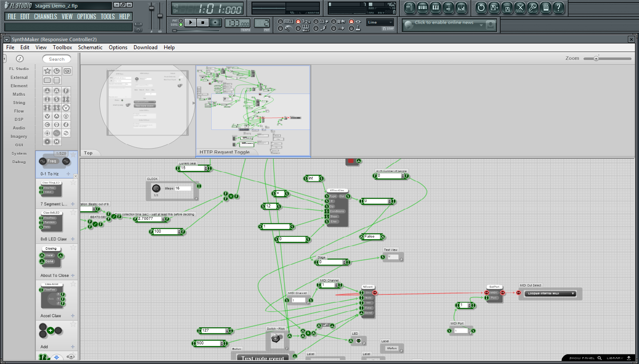
Task: Open the FL Studio playlist view
Action: coord(410,8)
